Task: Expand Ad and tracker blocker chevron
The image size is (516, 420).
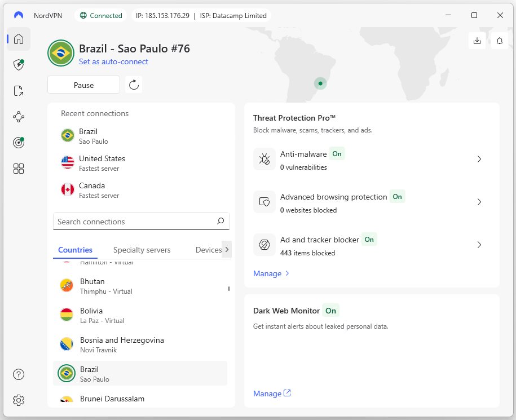Action: [x=479, y=245]
